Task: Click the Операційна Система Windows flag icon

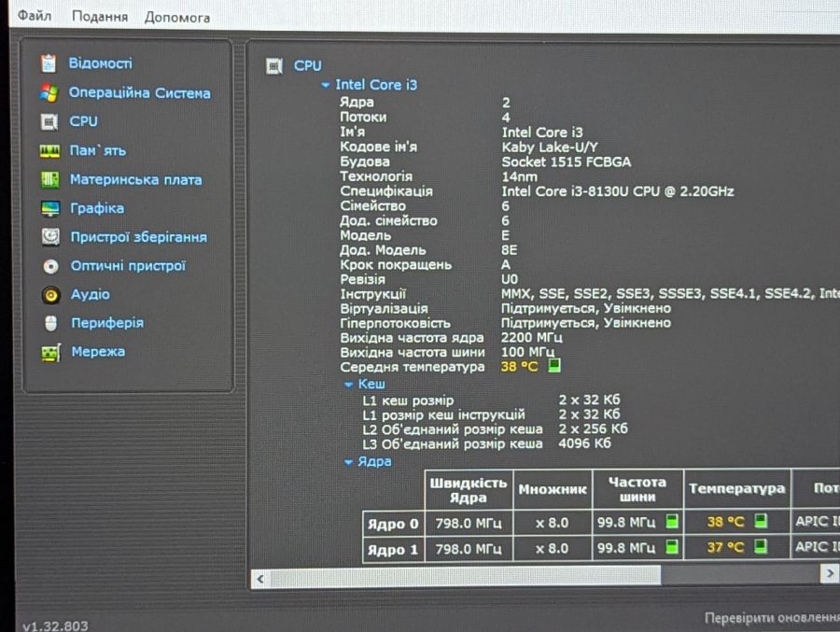Action: (49, 92)
